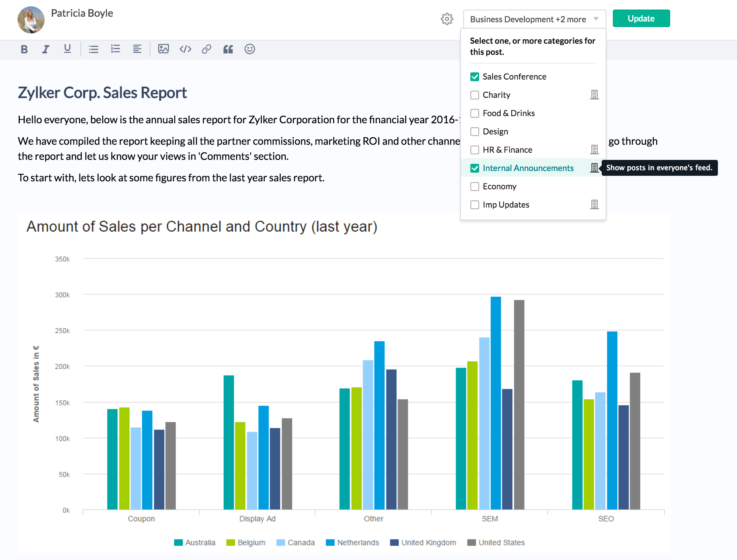This screenshot has width=737, height=560.
Task: Open the text alignment options
Action: (137, 49)
